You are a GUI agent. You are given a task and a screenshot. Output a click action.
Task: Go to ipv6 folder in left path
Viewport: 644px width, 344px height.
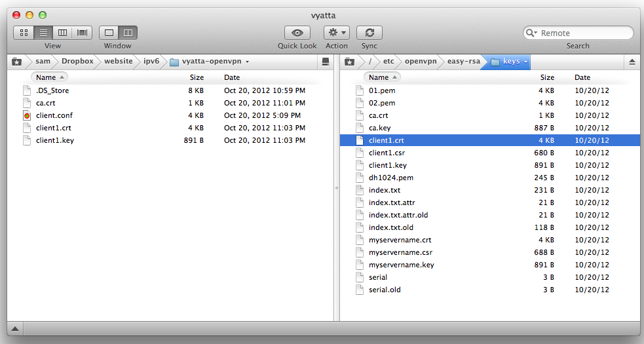[151, 61]
